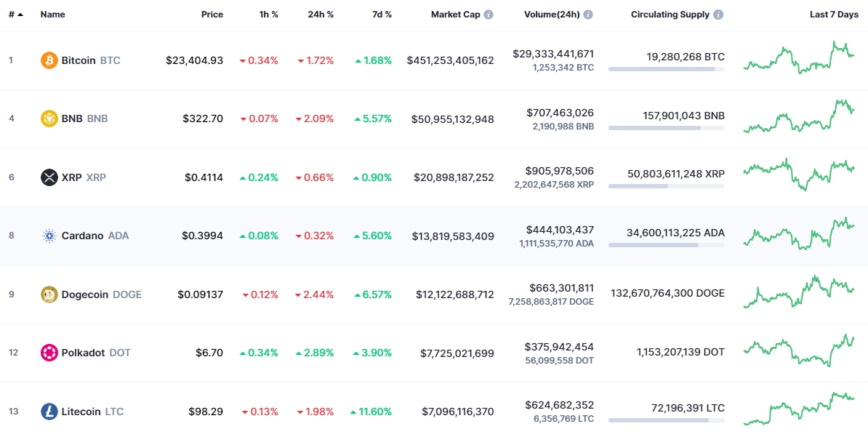The height and width of the screenshot is (437, 868).
Task: Click the Bitcoin coin logo icon
Action: coord(49,60)
